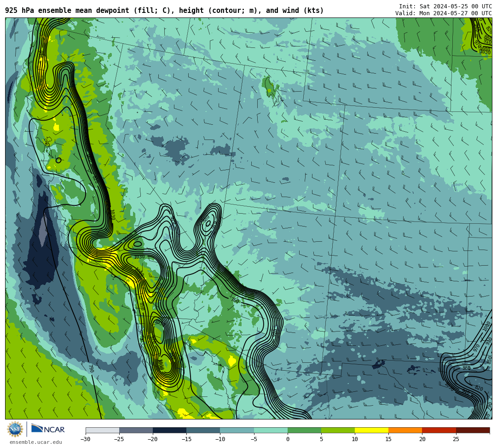Click the green 0 to 5 color swatch
This screenshot has width=497, height=448.
[x=304, y=430]
